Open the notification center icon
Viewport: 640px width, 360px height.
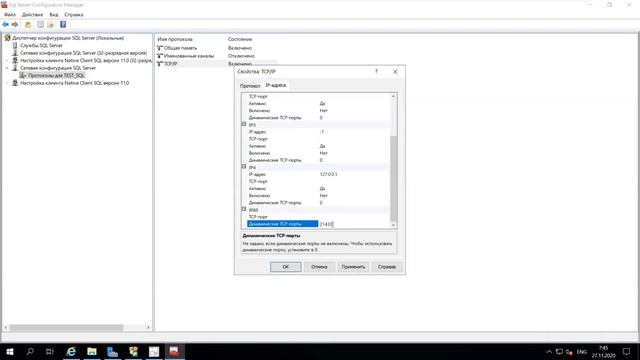click(x=626, y=351)
